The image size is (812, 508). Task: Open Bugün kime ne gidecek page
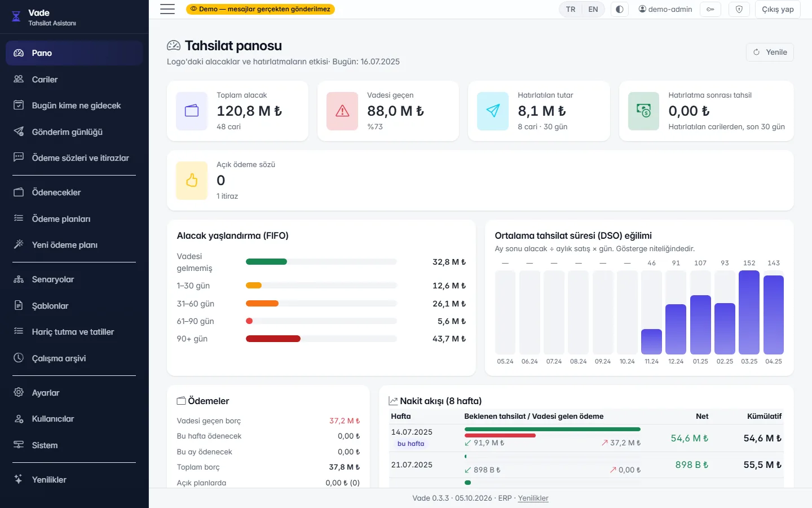click(x=74, y=106)
